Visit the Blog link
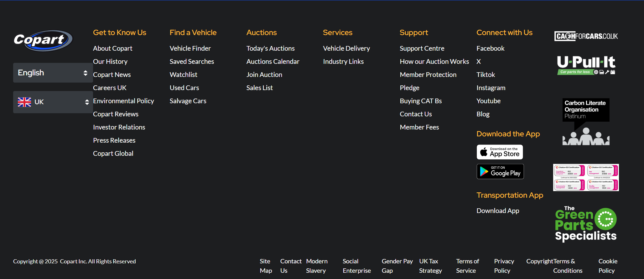The width and height of the screenshot is (644, 279). (483, 114)
